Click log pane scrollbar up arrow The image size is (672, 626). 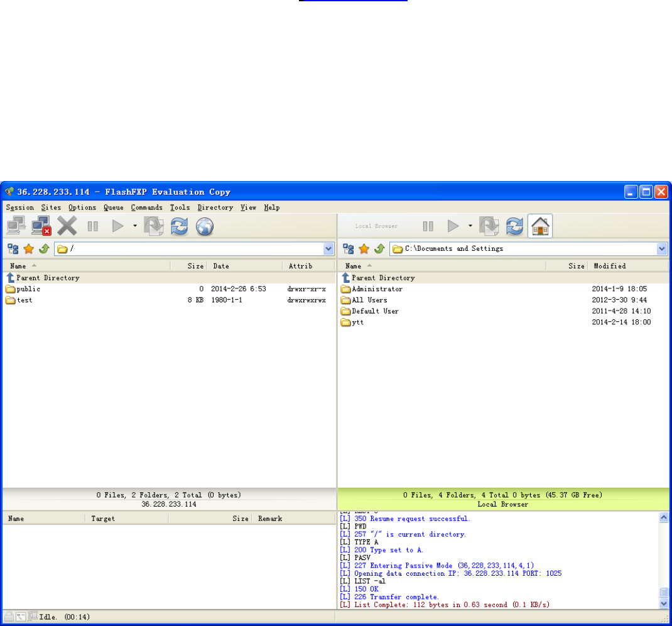[663, 517]
